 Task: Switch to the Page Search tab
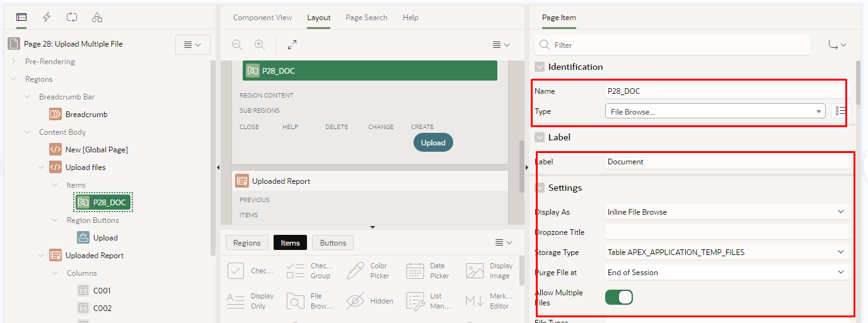(x=366, y=18)
